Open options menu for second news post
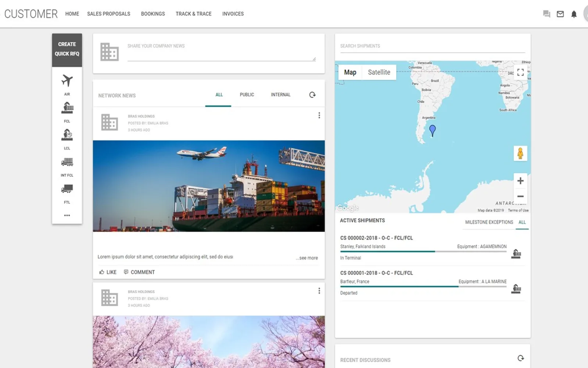 coord(319,291)
